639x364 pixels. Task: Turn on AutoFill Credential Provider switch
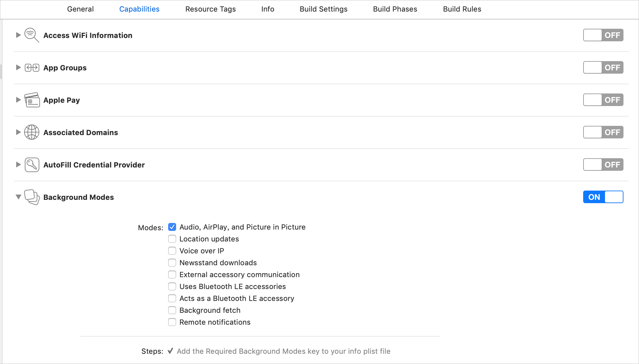click(x=603, y=164)
